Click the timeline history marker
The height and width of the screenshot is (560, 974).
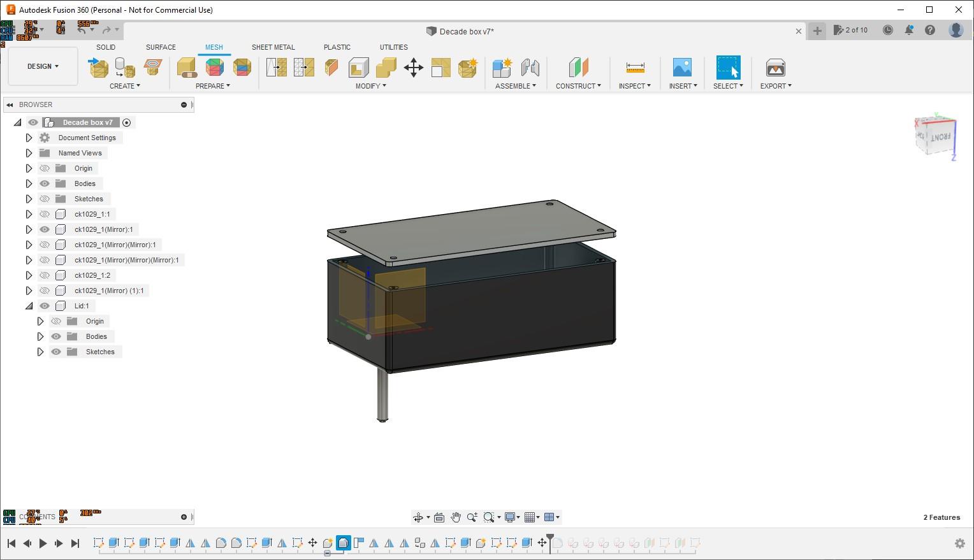tap(550, 542)
